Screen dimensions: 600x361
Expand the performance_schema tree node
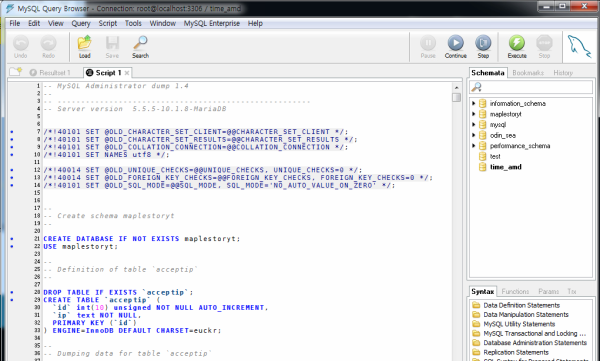tap(474, 146)
